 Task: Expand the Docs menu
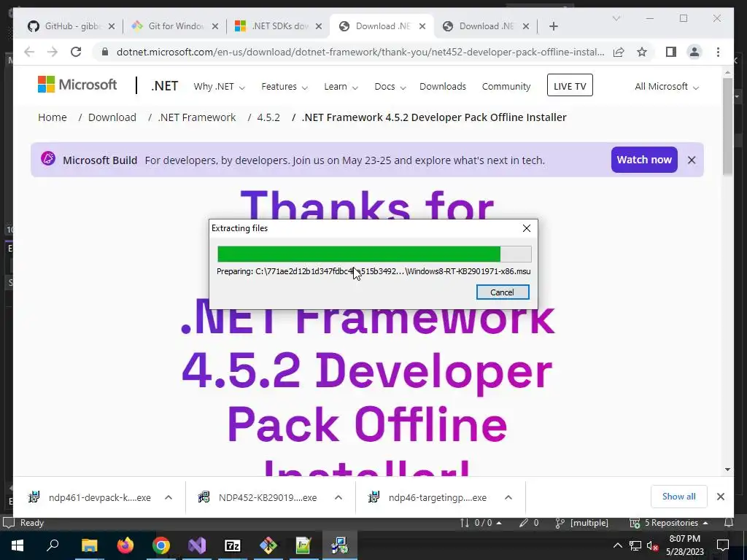tap(390, 87)
